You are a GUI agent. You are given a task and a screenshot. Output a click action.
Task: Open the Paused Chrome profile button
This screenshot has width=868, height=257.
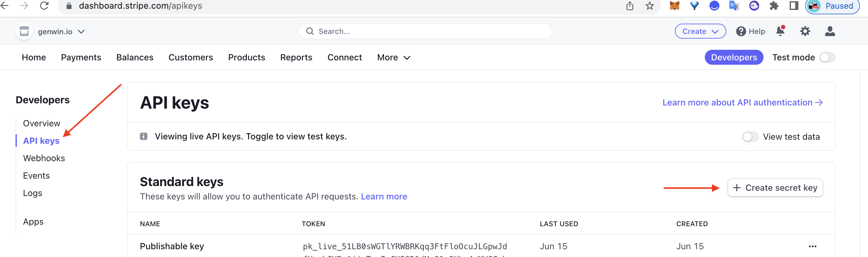tap(833, 6)
